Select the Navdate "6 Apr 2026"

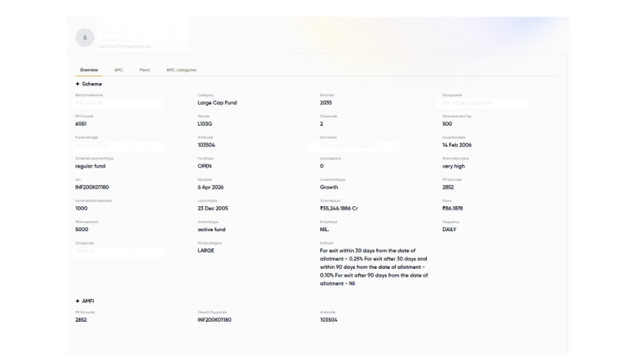click(x=210, y=187)
